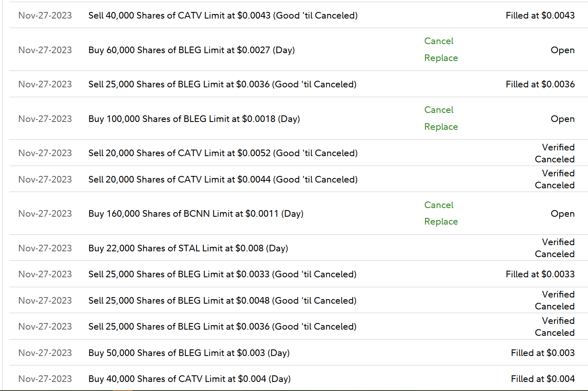Replace the 60,000 BLEG shares buy order
Screen dimensions: 588x391
pos(441,58)
